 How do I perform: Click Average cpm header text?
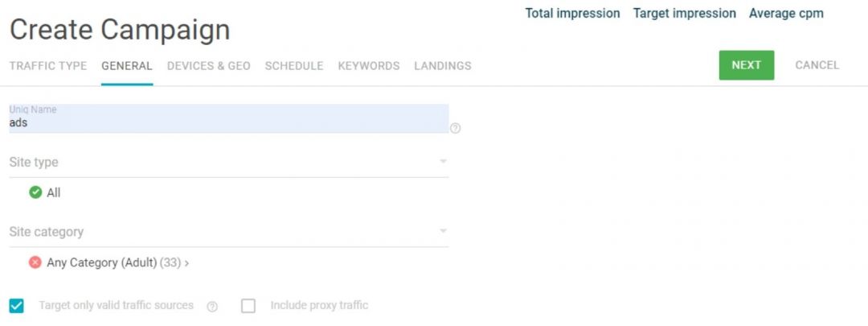785,14
